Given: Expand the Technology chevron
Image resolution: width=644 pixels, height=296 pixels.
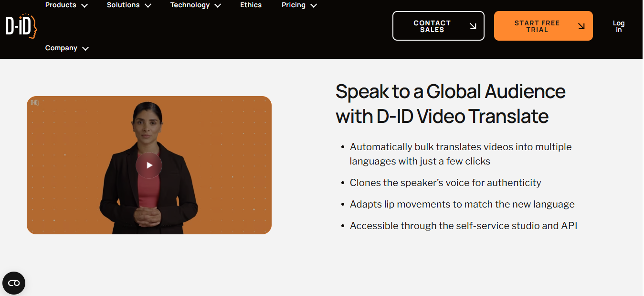Looking at the screenshot, I should tap(218, 6).
